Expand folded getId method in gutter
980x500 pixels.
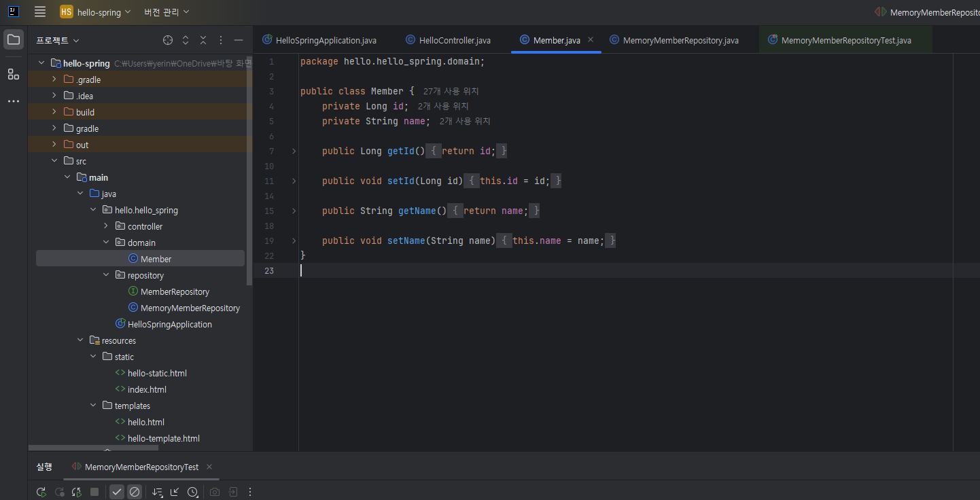294,151
